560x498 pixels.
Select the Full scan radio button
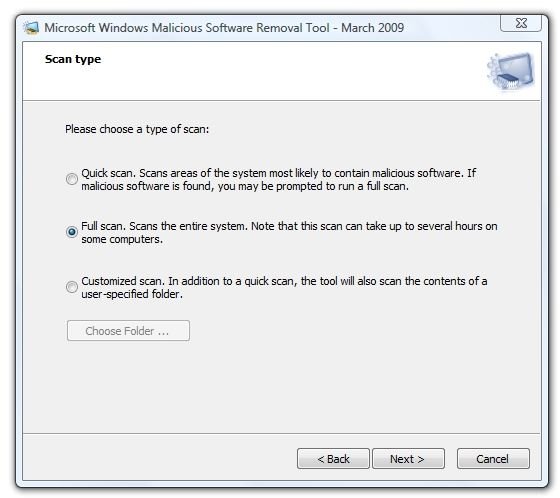coord(72,232)
